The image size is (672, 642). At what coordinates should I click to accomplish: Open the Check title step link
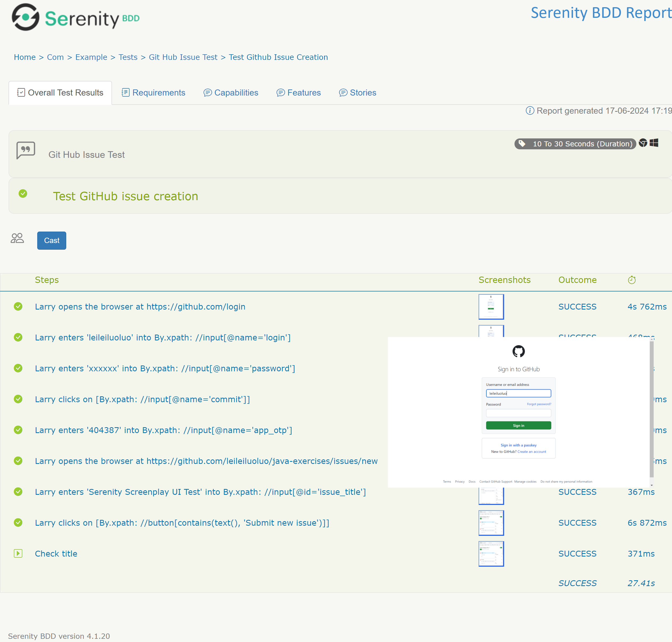click(x=56, y=554)
